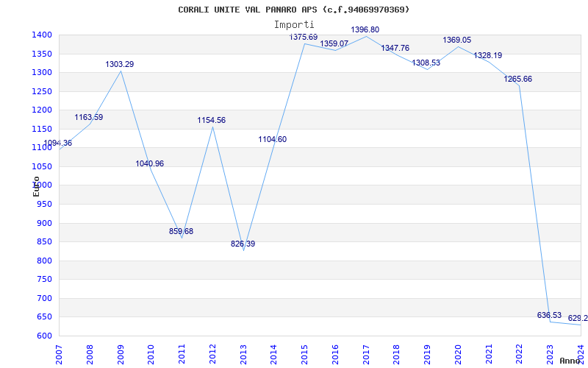Click data label 1369.05
The image size is (588, 368).
click(456, 40)
